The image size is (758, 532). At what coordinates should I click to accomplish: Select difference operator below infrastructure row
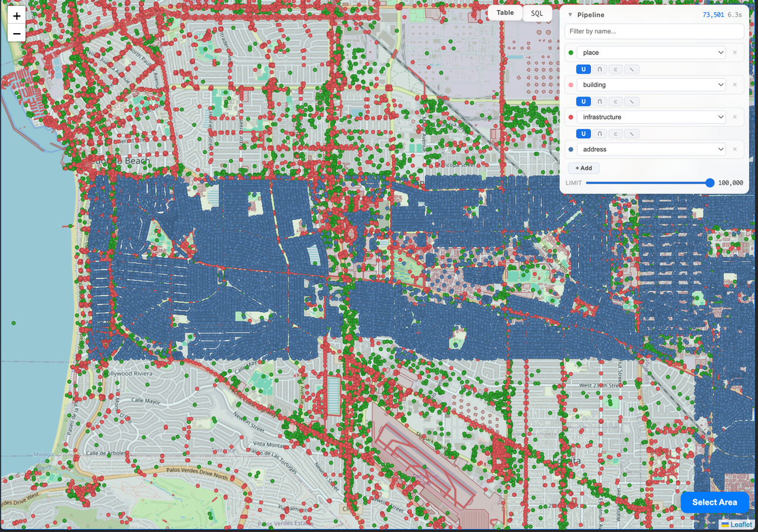click(x=631, y=134)
